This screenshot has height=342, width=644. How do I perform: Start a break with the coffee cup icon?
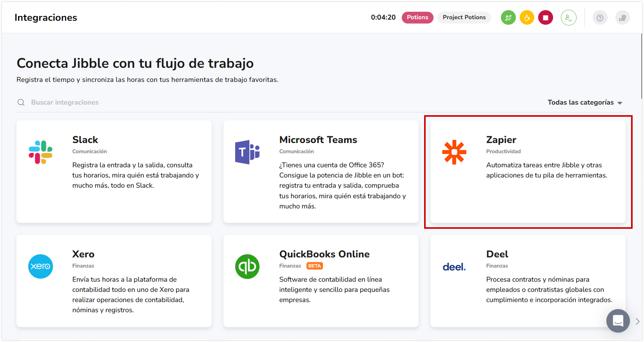(527, 18)
